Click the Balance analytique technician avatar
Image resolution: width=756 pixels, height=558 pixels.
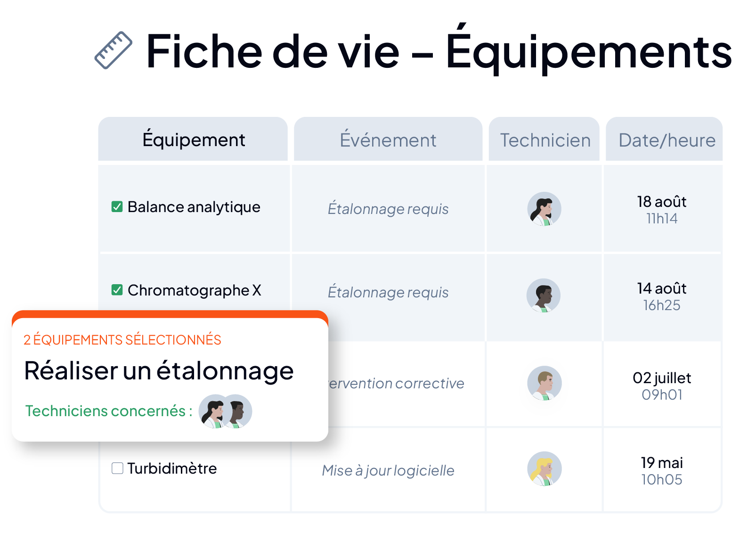[544, 209]
